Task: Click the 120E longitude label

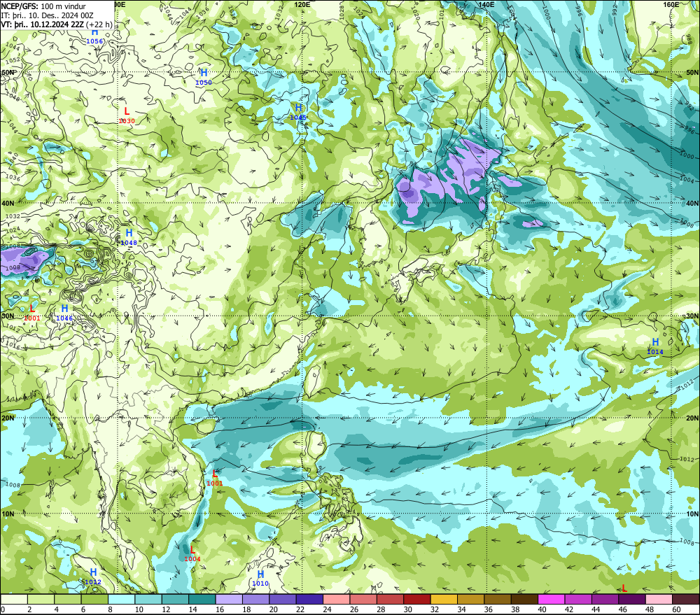Action: [302, 4]
